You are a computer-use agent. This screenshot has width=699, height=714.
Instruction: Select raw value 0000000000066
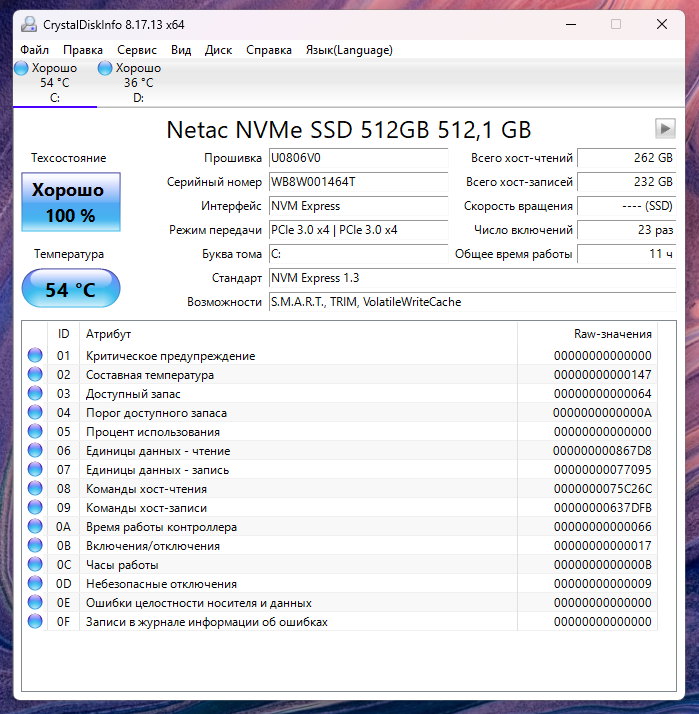pyautogui.click(x=602, y=527)
